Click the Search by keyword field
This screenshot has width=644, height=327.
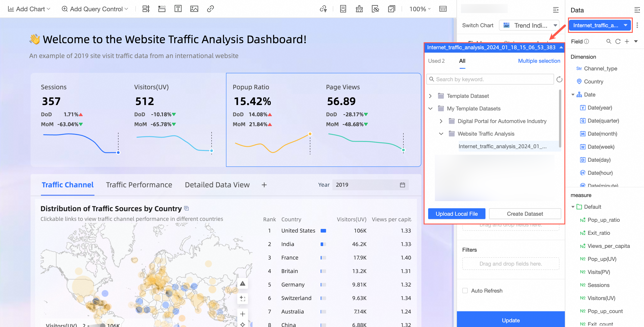[x=490, y=79]
